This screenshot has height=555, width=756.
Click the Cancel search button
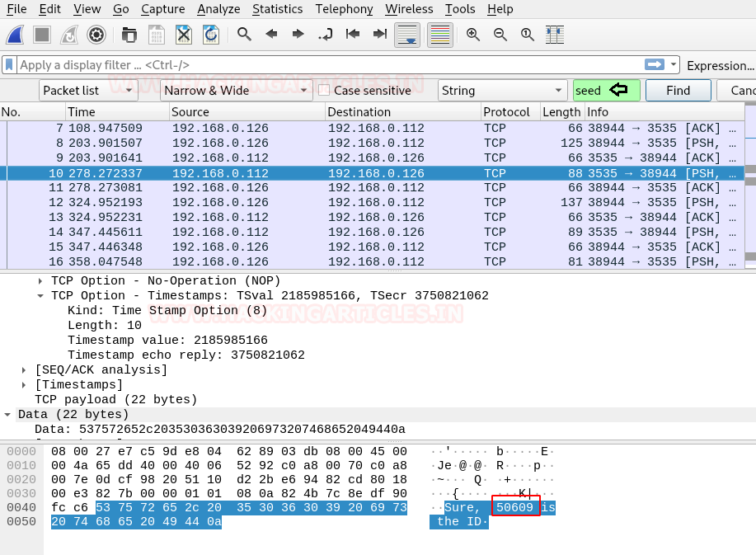pos(737,91)
